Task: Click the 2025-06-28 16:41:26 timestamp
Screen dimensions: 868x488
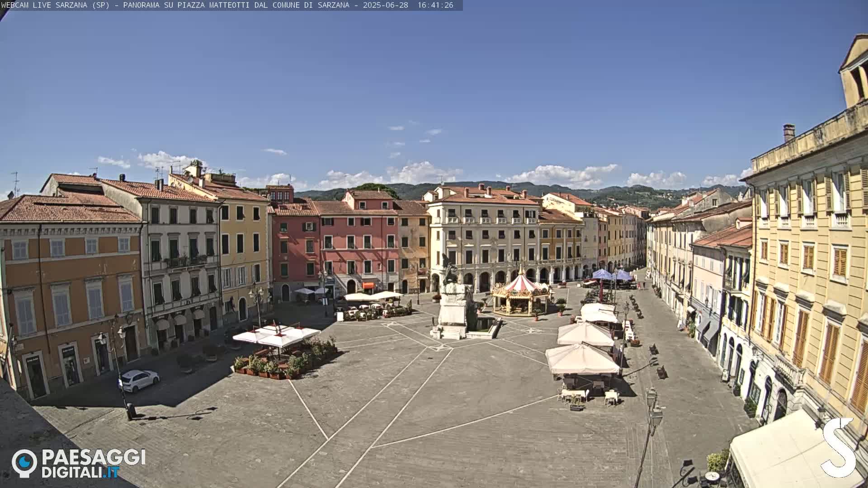Action: coord(408,5)
